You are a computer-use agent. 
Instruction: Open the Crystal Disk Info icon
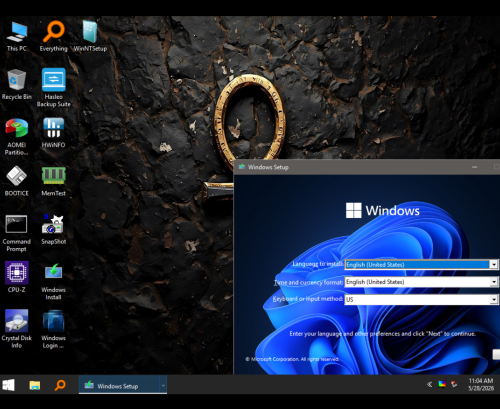coord(17,328)
